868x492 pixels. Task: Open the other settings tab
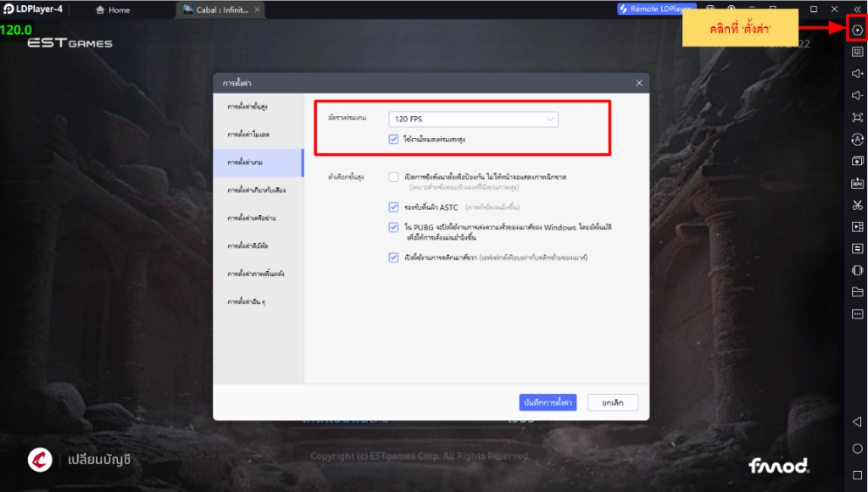click(259, 301)
